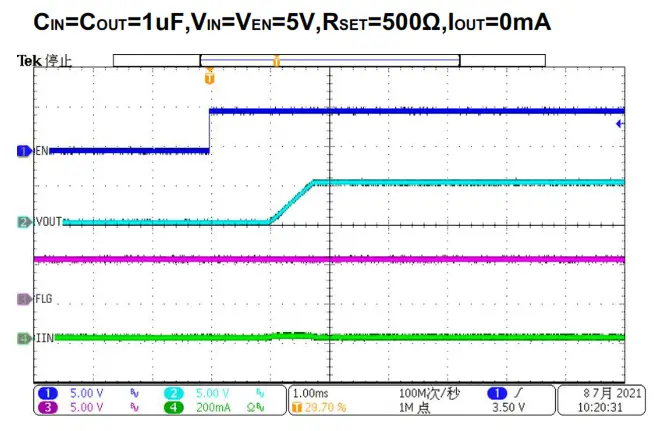Click the record overview bar at top
Screen dimensions: 668x431
[329, 60]
